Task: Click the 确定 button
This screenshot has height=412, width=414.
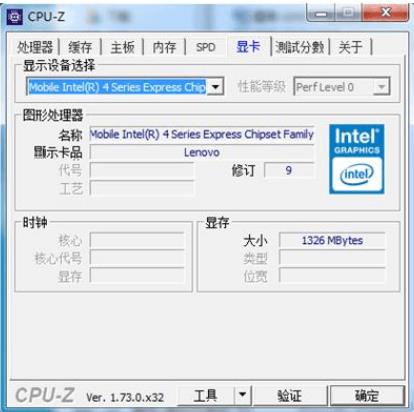Action: click(x=367, y=396)
